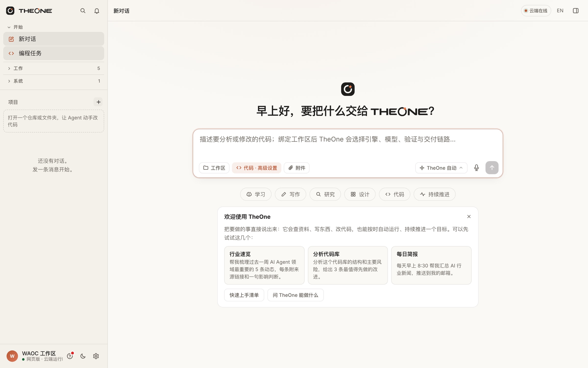Click the 项目 section label

click(13, 102)
